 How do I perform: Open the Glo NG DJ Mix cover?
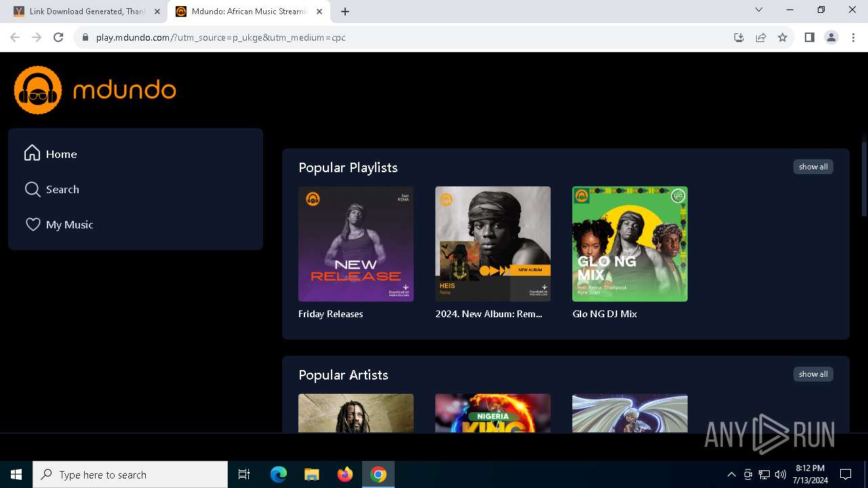pyautogui.click(x=630, y=244)
